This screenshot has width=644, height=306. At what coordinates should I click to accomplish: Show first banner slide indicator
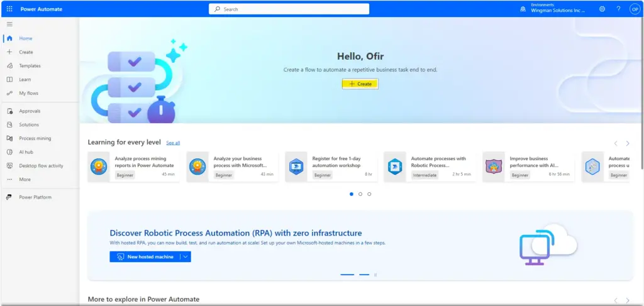[347, 275]
